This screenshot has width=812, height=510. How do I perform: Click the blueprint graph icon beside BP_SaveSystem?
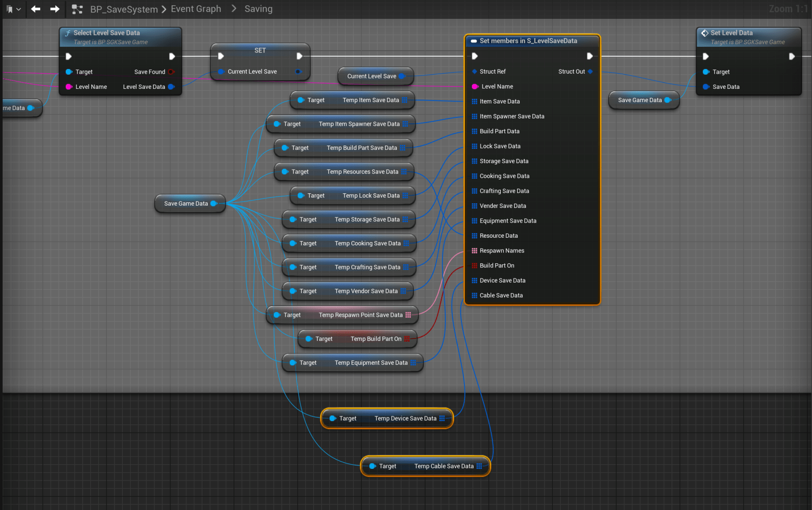pyautogui.click(x=77, y=9)
